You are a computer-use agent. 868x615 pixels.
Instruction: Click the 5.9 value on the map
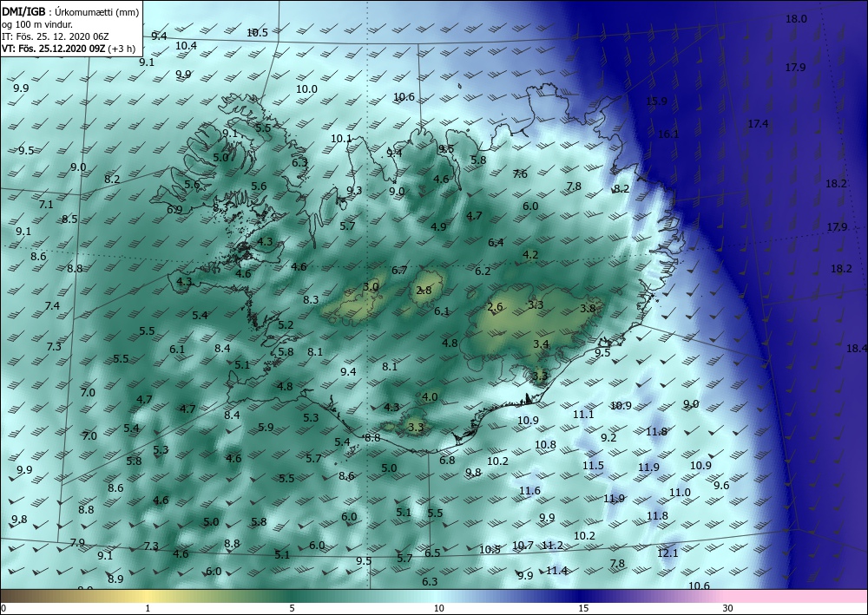click(266, 427)
